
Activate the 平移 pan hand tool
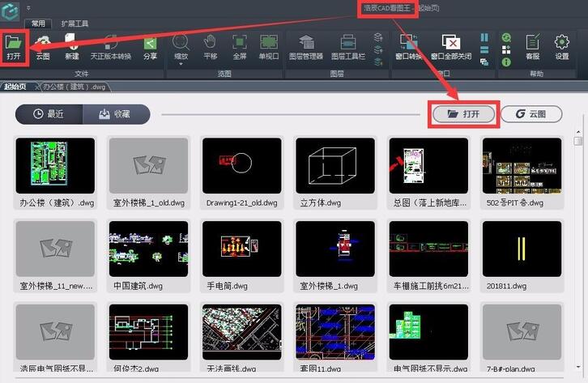tap(210, 48)
